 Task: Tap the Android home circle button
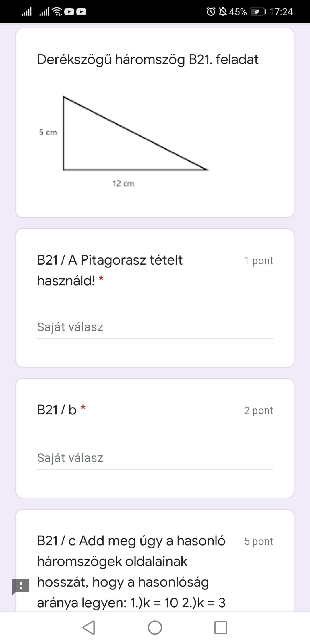[x=155, y=627]
